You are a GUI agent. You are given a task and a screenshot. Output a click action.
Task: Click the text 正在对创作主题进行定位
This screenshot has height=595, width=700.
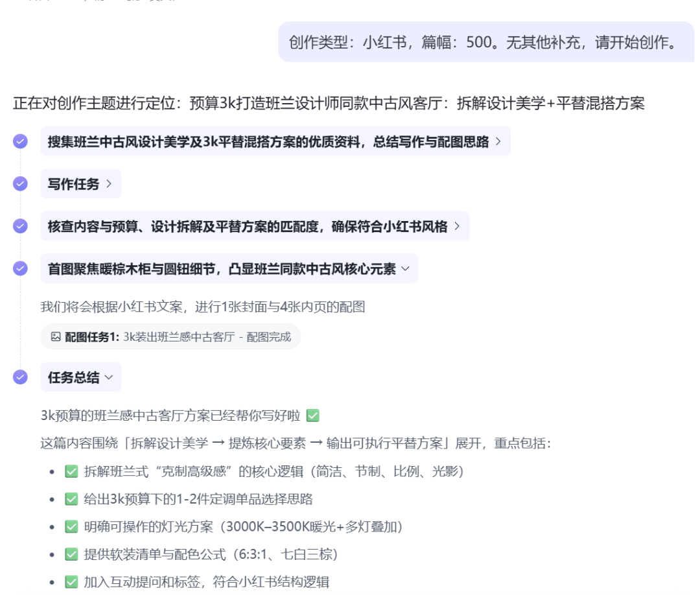click(x=329, y=103)
